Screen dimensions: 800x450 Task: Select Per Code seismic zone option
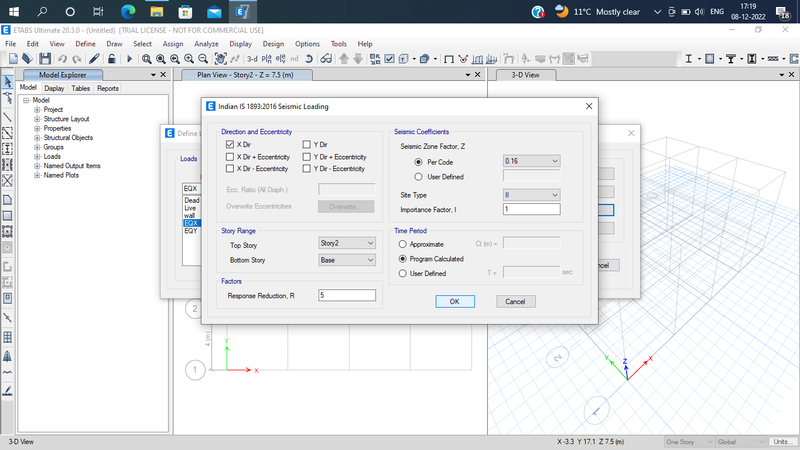click(x=418, y=162)
